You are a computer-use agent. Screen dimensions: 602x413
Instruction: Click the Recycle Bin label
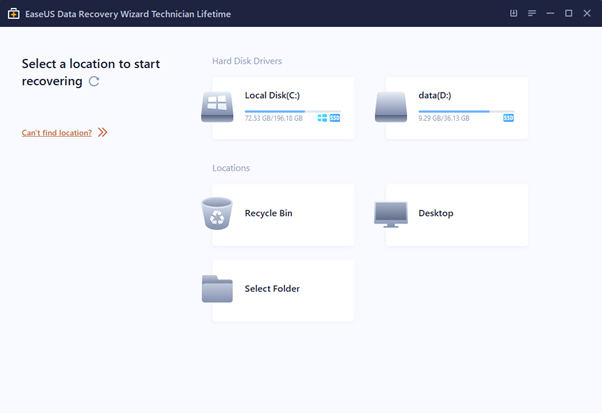pos(268,213)
